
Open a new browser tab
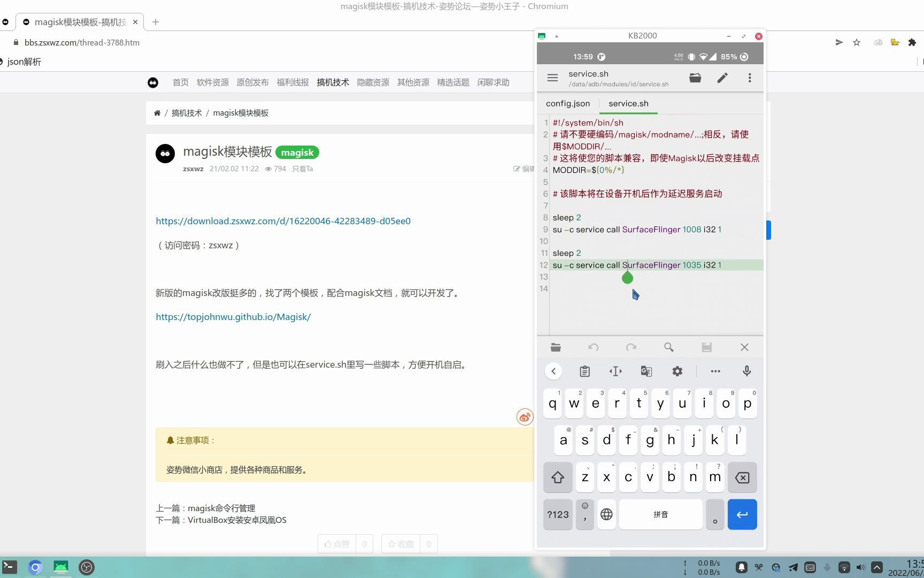click(155, 22)
